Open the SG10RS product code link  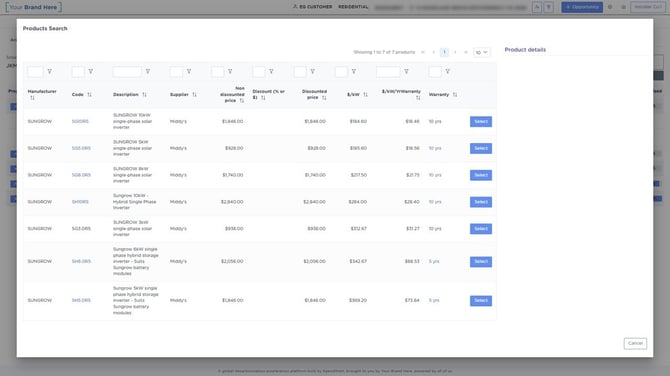pyautogui.click(x=80, y=121)
